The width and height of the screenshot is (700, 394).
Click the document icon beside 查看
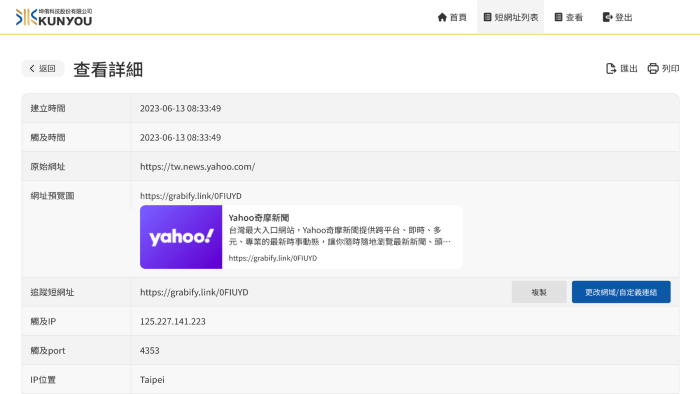[558, 17]
